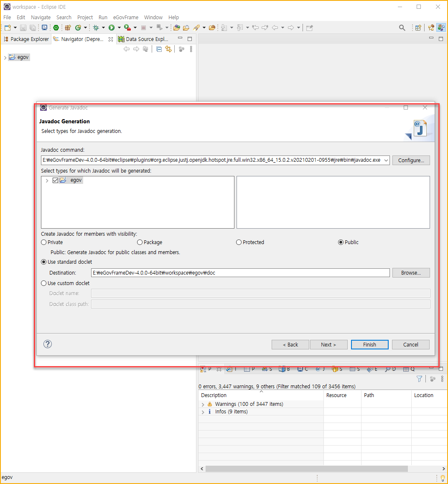The width and height of the screenshot is (448, 484).
Task: Expand the egov project in Navigator
Action: pos(5,57)
